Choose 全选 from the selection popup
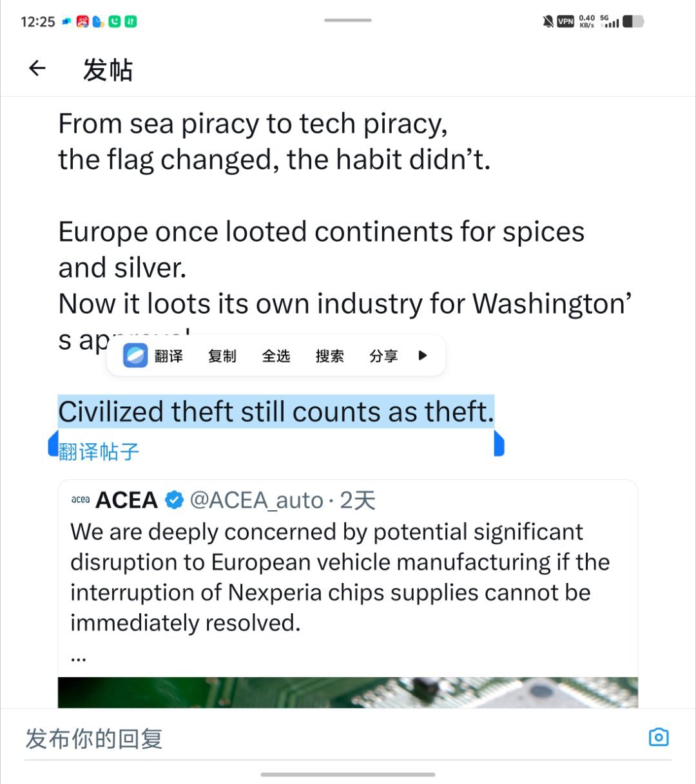 [276, 356]
